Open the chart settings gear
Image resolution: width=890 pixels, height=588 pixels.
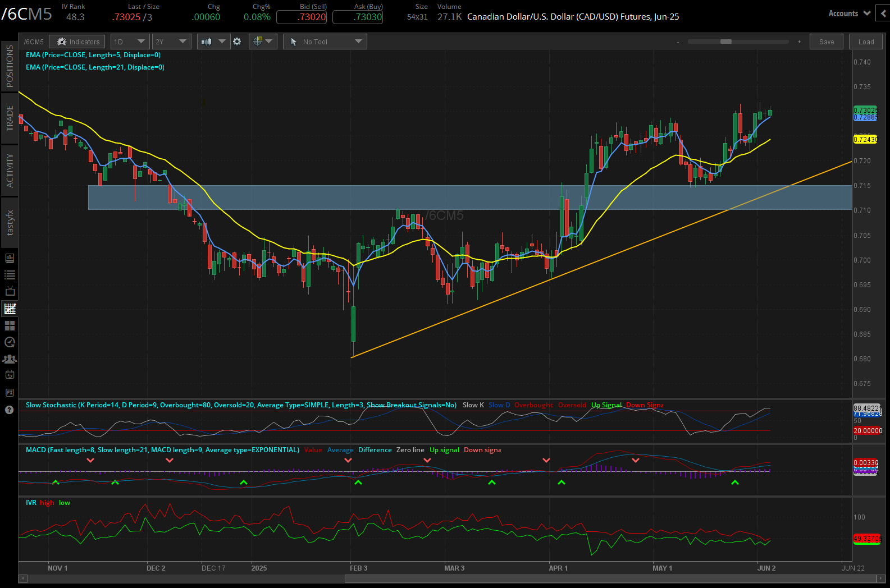coord(237,42)
